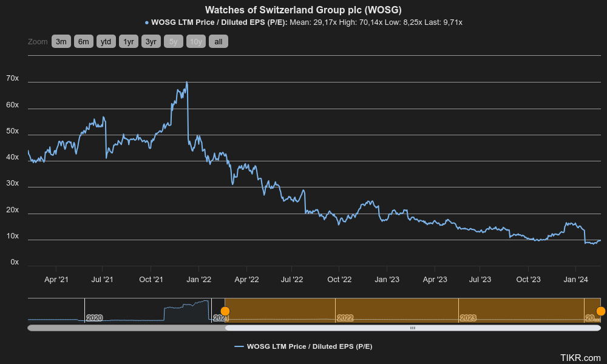Click the Oct '23 x-axis label
607x364 pixels.
pyautogui.click(x=529, y=279)
